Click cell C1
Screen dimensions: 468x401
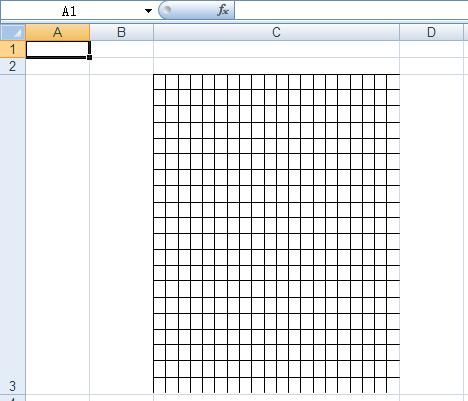tap(276, 49)
